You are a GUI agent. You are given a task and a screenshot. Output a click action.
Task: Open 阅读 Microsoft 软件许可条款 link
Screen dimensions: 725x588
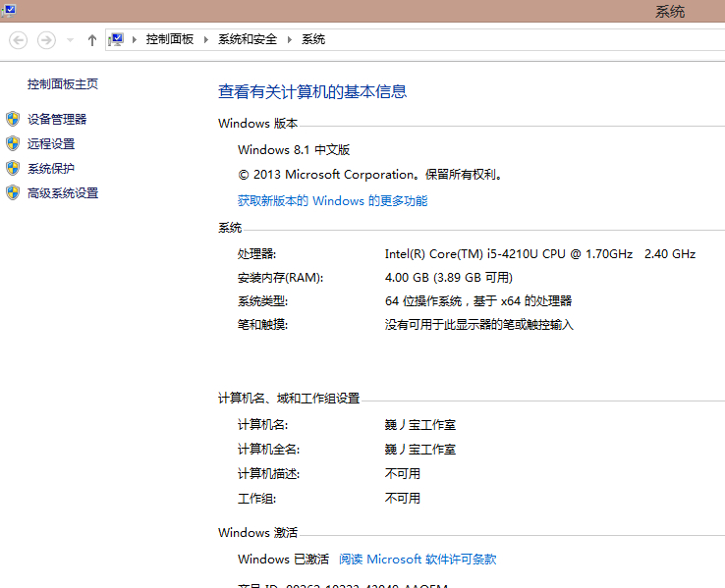(418, 560)
